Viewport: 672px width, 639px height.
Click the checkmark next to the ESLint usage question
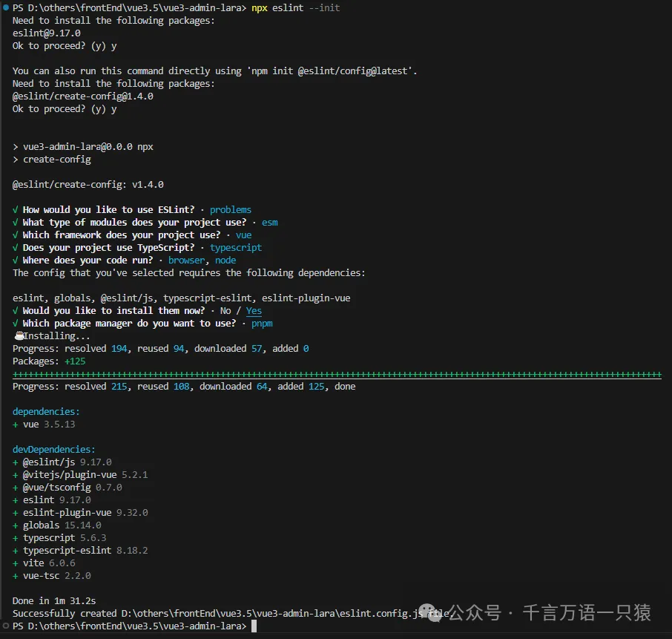coord(16,210)
